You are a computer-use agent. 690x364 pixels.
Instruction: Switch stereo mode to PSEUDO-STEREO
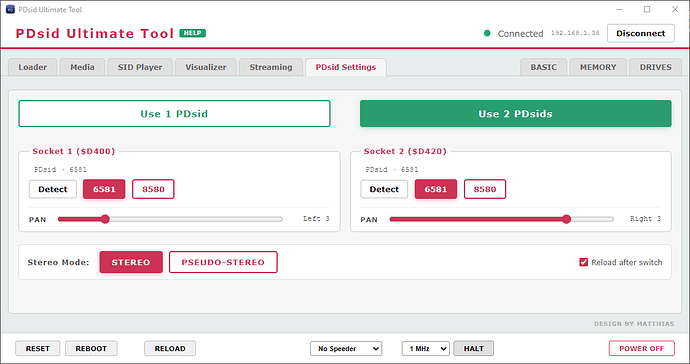[223, 262]
